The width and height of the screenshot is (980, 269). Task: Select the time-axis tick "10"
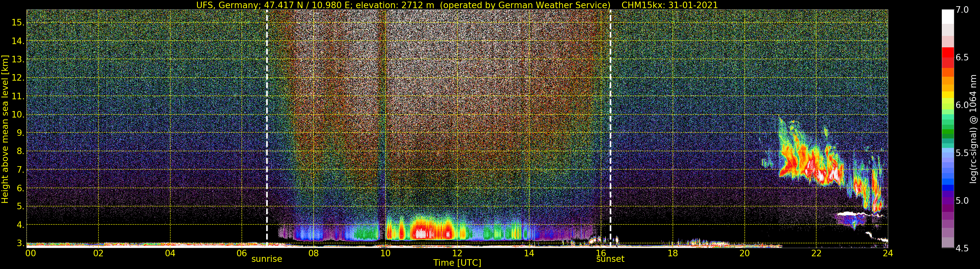pos(385,253)
